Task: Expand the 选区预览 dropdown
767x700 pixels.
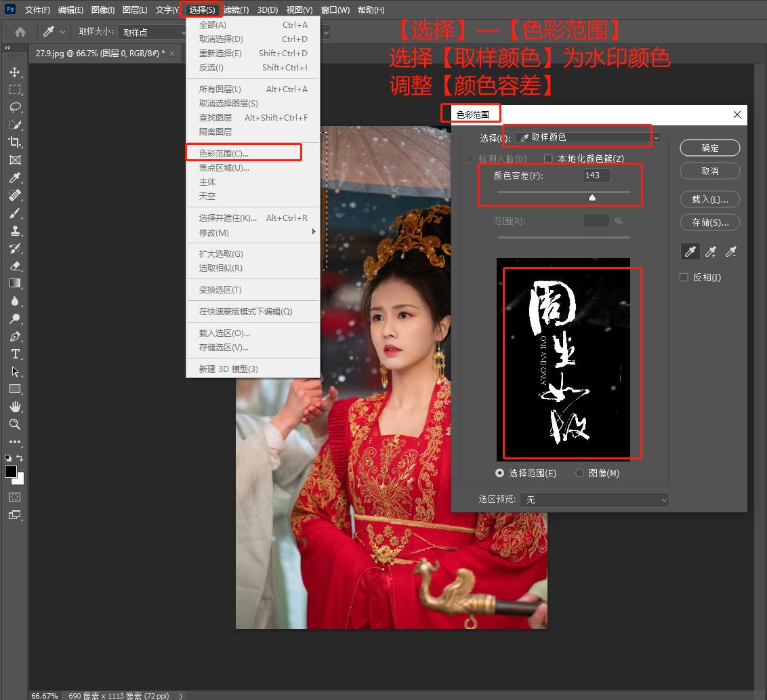Action: [594, 499]
